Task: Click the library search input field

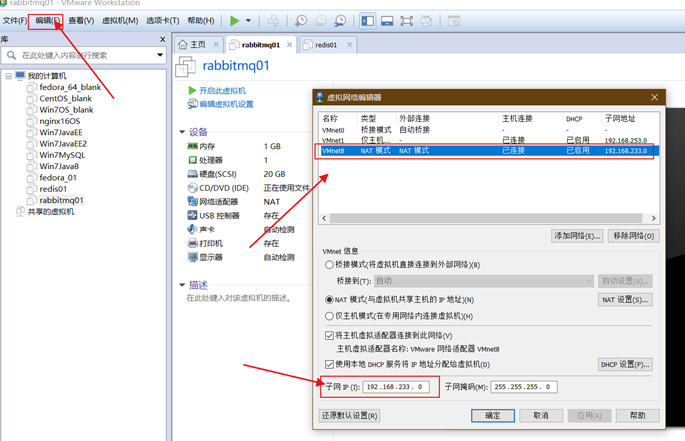Action: (x=85, y=55)
